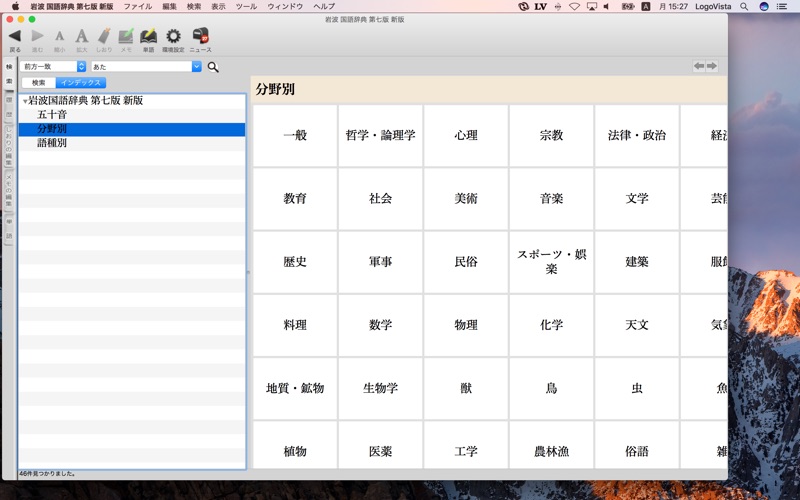Image resolution: width=800 pixels, height=500 pixels.
Task: Click the search field containing あた
Action: [x=142, y=66]
